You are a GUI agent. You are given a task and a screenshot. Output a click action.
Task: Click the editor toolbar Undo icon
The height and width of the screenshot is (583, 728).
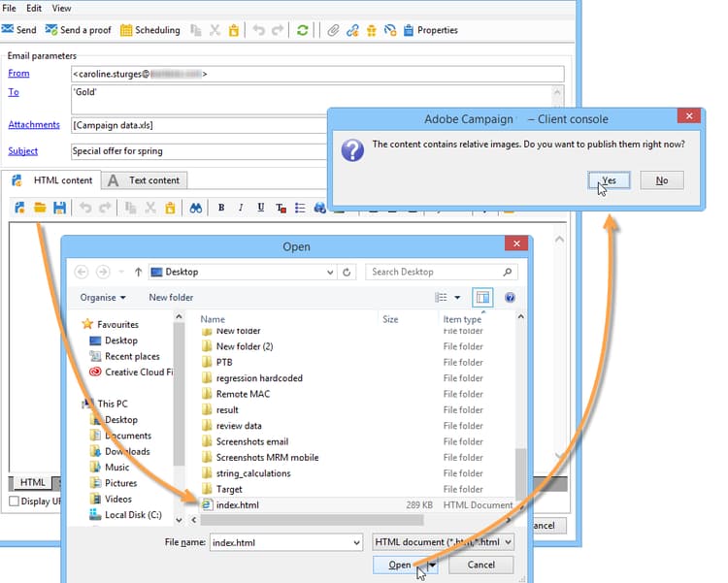[85, 208]
